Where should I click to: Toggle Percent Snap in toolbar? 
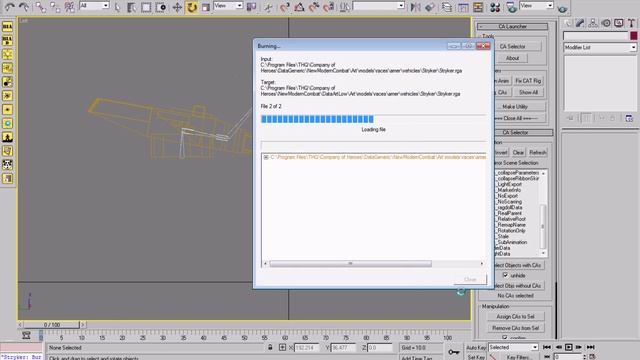coord(314,7)
